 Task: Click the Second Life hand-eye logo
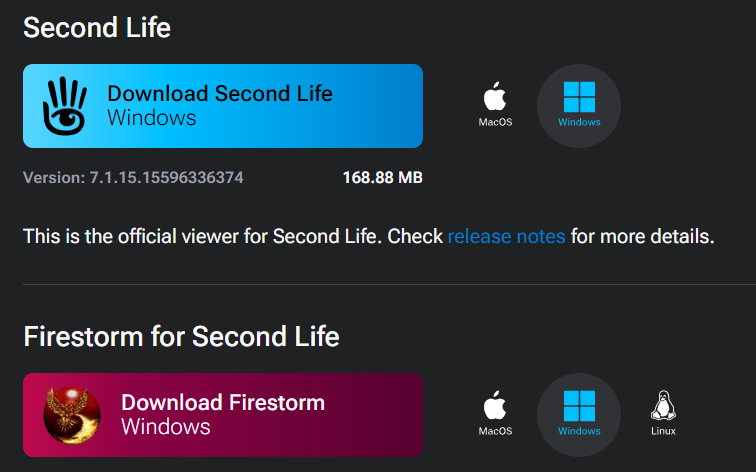coord(65,106)
